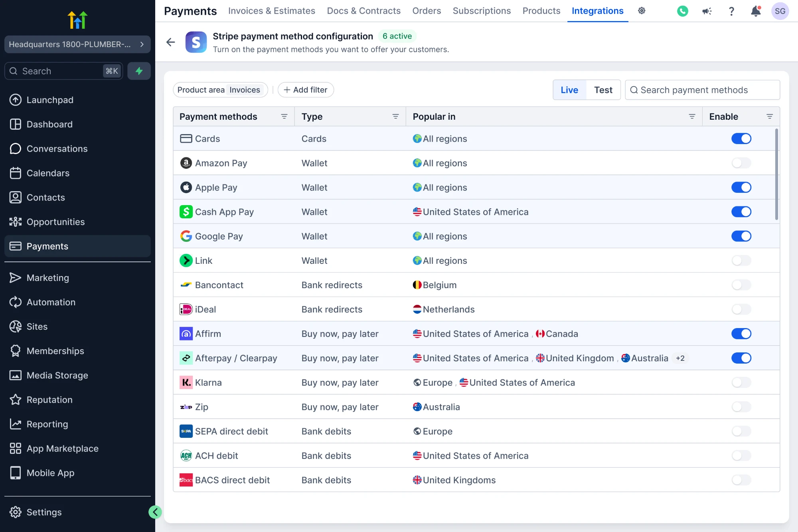Open the megaphone announcements icon
798x532 pixels.
coord(707,11)
